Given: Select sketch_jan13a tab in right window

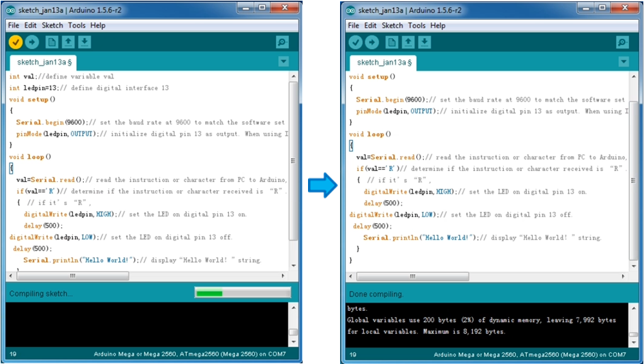Looking at the screenshot, I should tap(383, 63).
